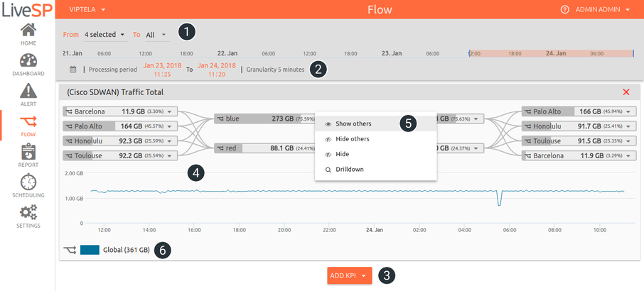Open the calendar date picker icon

[x=73, y=70]
